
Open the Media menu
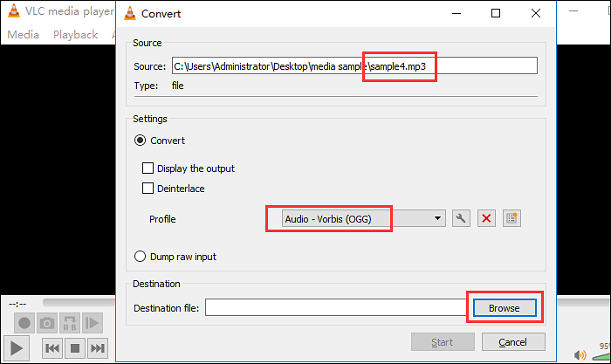23,35
